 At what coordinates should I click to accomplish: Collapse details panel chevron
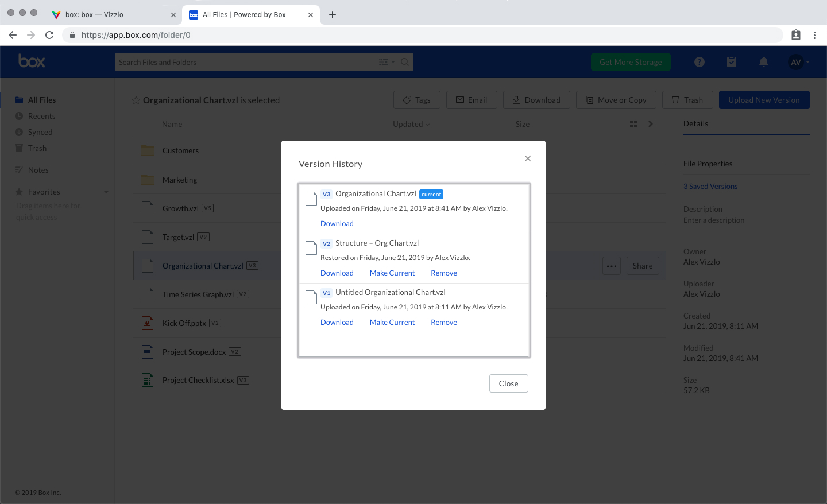(650, 124)
